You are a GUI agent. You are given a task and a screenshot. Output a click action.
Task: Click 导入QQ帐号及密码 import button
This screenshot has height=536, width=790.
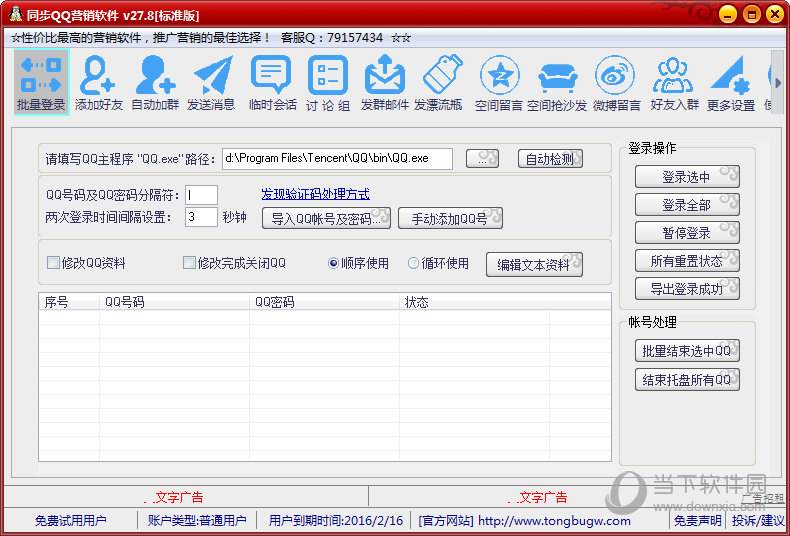pos(326,219)
